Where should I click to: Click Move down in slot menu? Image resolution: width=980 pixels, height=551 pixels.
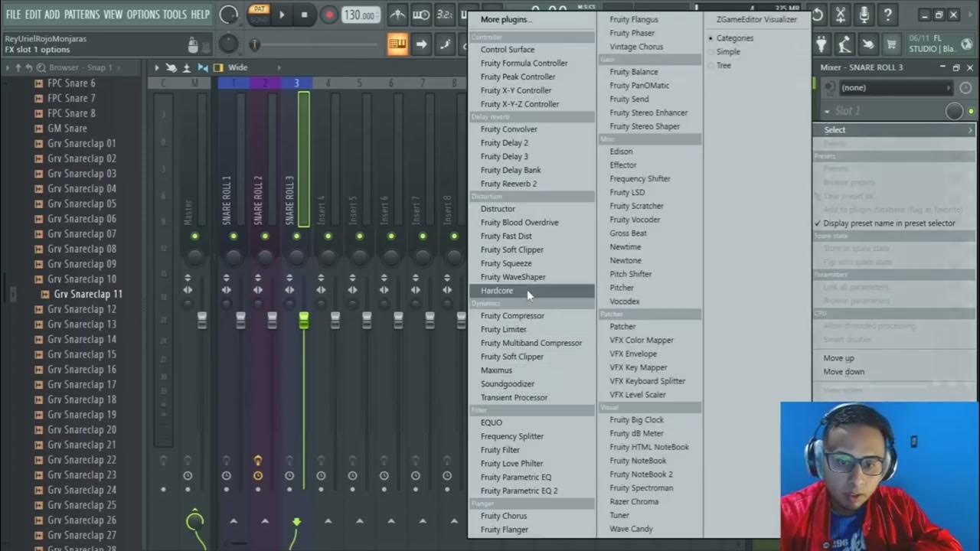point(844,372)
